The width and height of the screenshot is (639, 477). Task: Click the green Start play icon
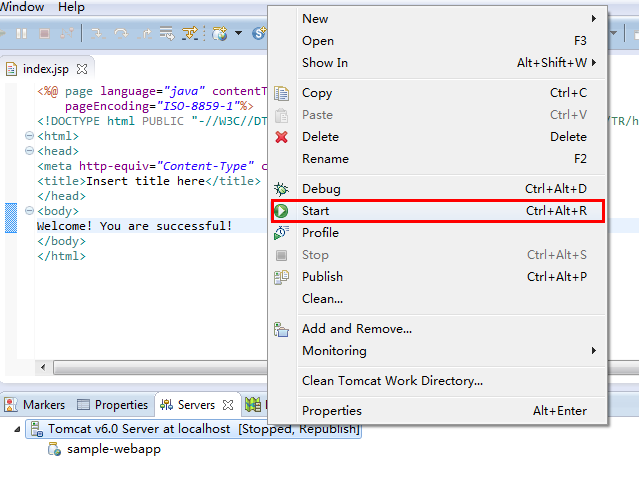281,211
